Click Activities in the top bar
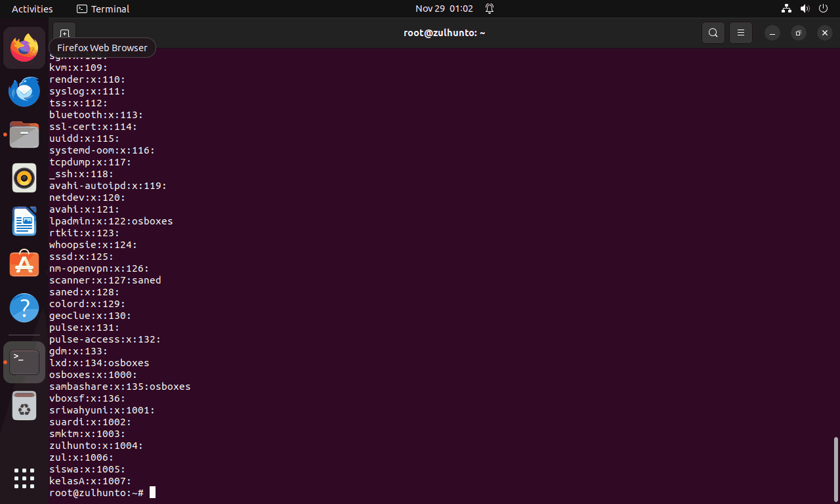The width and height of the screenshot is (840, 504). coord(32,9)
